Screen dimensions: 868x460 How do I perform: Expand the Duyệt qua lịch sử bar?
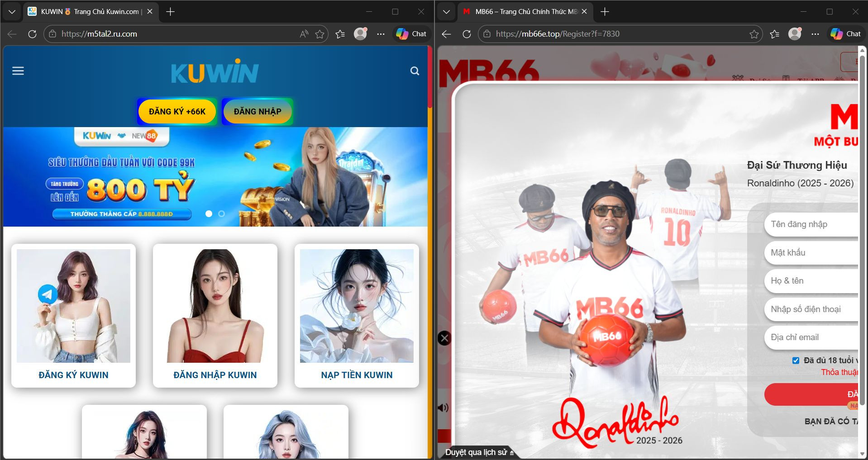pos(480,452)
